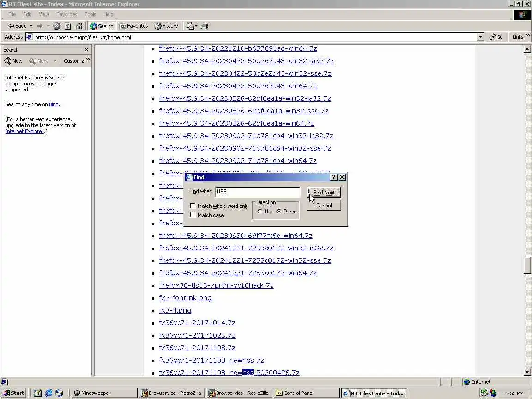The width and height of the screenshot is (532, 399).
Task: Open firefox-45.9.34-20230902-71d781cb4-win32-sse.7z link
Action: (x=245, y=148)
